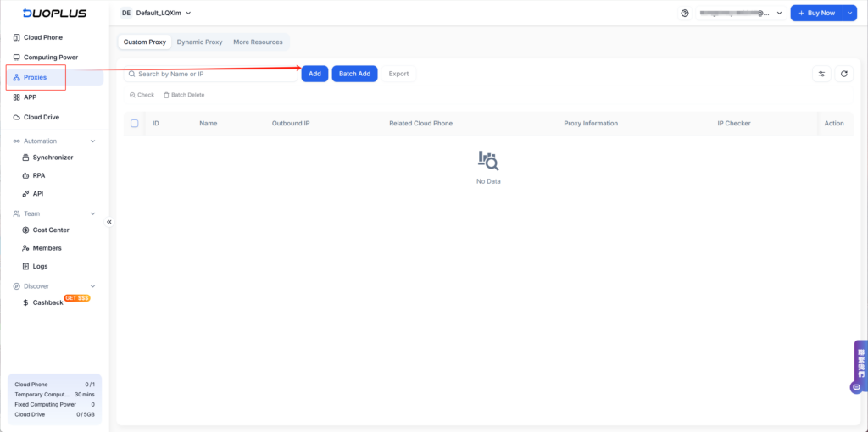Collapse the Team group
This screenshot has width=868, height=432.
click(93, 213)
